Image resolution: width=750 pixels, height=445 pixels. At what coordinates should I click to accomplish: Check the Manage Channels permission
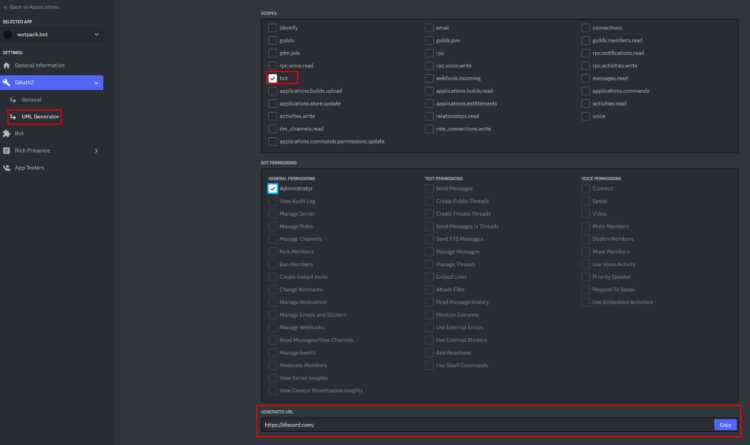coord(273,239)
